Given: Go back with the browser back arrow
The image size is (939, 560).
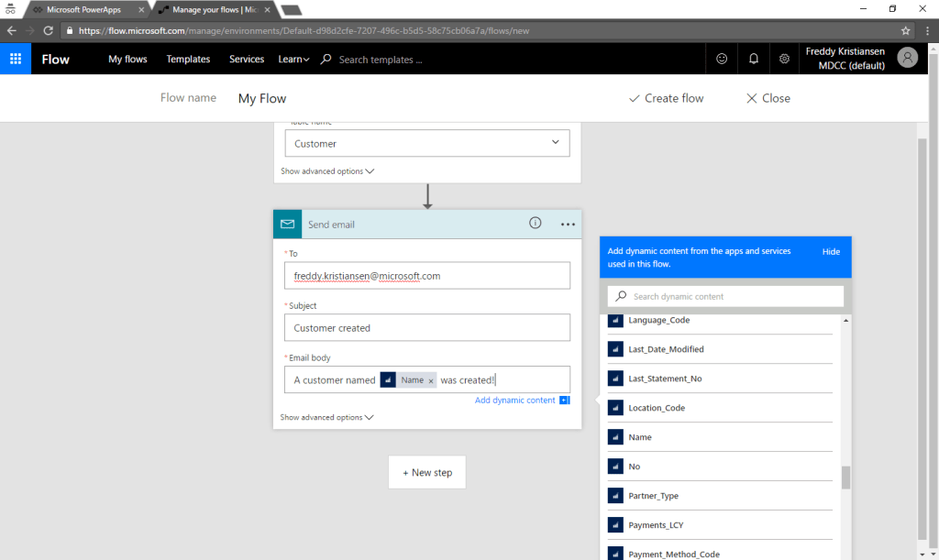Looking at the screenshot, I should [12, 30].
